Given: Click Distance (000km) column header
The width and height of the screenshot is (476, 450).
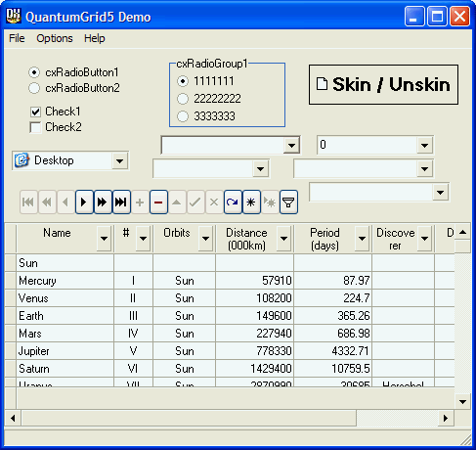Looking at the screenshot, I should click(x=246, y=239).
